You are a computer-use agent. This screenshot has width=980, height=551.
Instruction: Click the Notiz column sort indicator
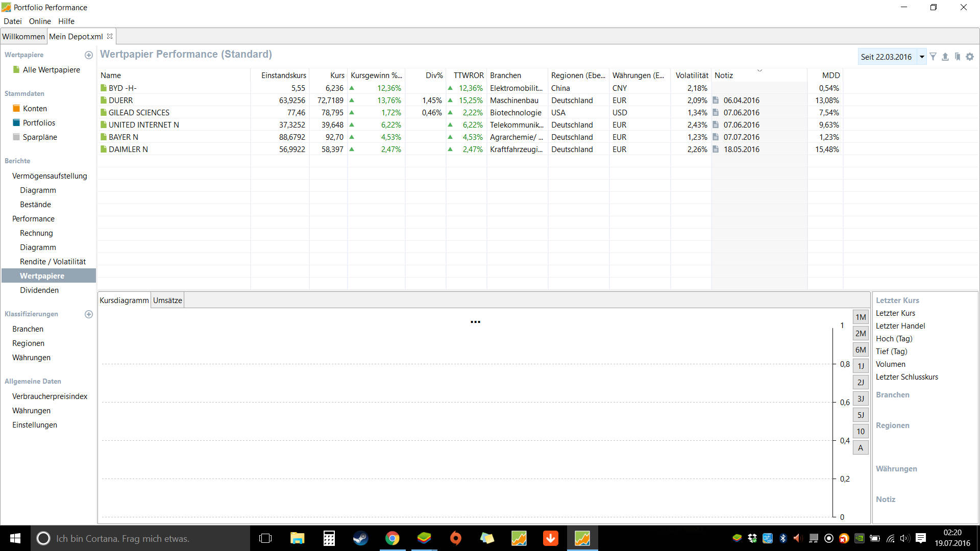pyautogui.click(x=759, y=70)
